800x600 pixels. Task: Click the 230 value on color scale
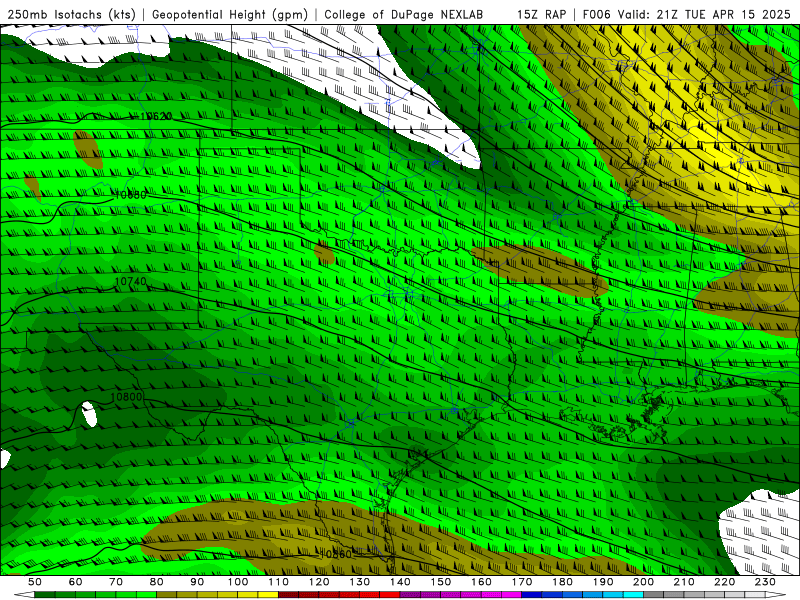(765, 582)
